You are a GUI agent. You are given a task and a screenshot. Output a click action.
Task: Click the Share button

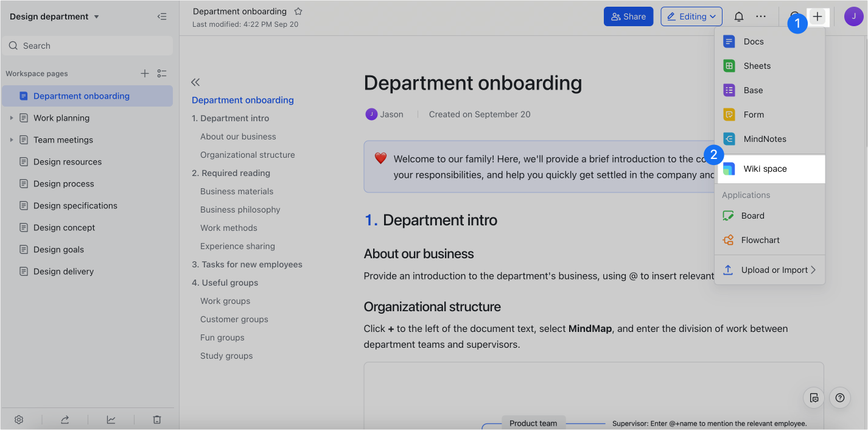pyautogui.click(x=628, y=16)
